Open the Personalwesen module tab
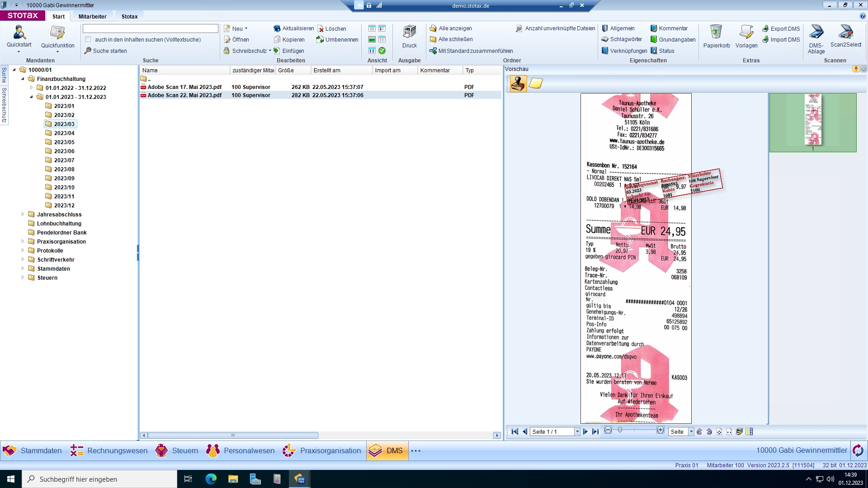This screenshot has width=868, height=488. point(241,450)
